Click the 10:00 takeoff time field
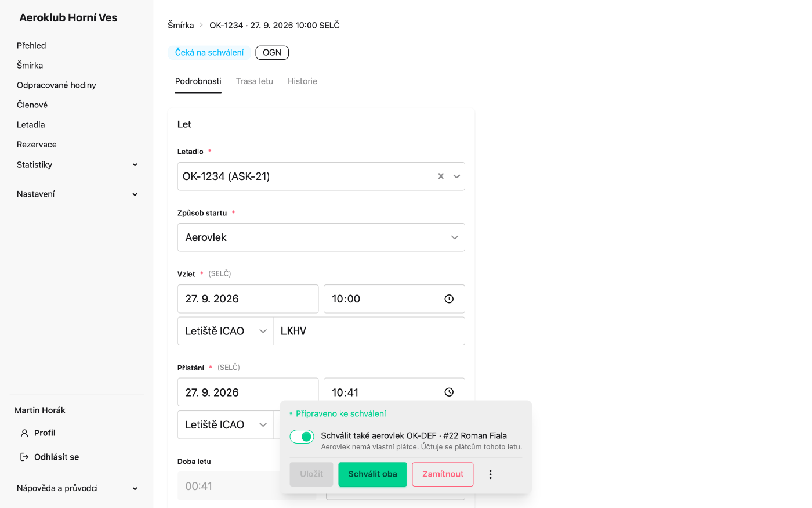The image size is (812, 508). coord(394,299)
